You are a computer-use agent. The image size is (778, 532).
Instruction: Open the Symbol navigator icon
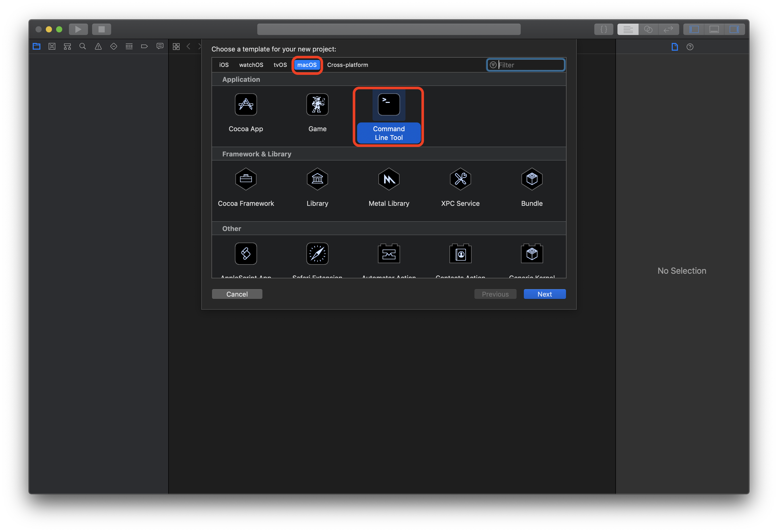coord(67,47)
